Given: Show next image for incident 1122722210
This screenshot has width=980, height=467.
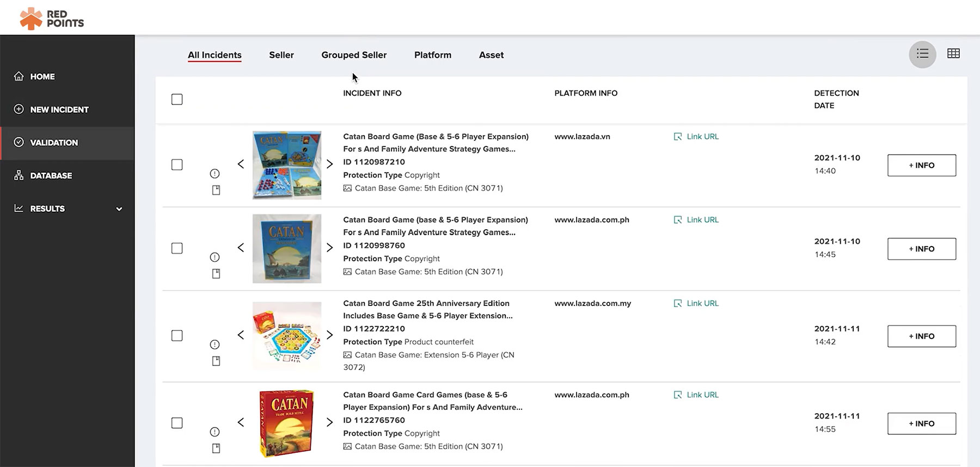Looking at the screenshot, I should (329, 335).
